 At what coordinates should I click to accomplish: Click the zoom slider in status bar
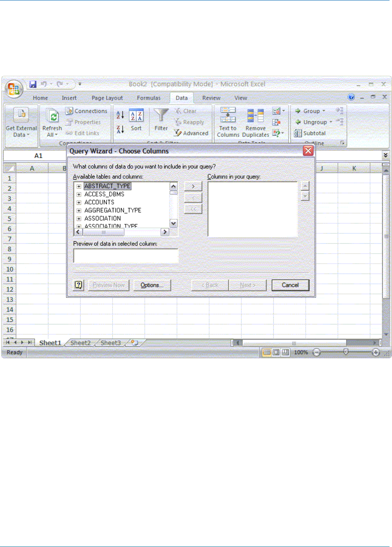pos(346,352)
